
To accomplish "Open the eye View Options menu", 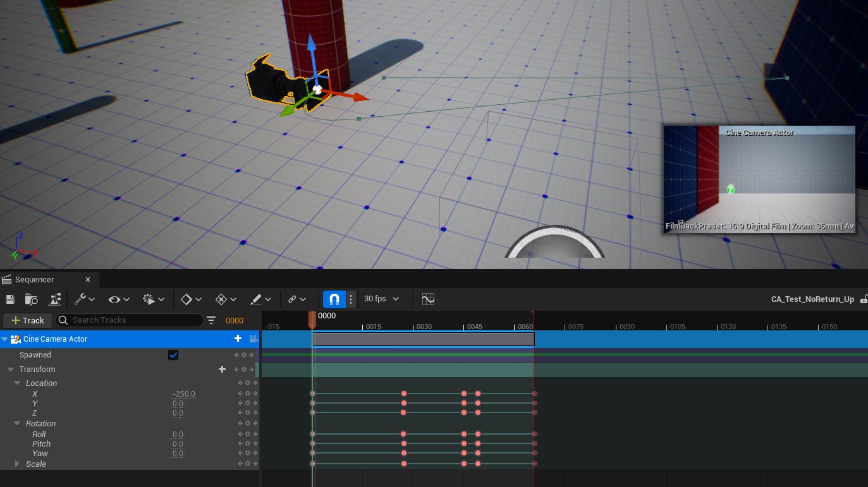I will (119, 299).
